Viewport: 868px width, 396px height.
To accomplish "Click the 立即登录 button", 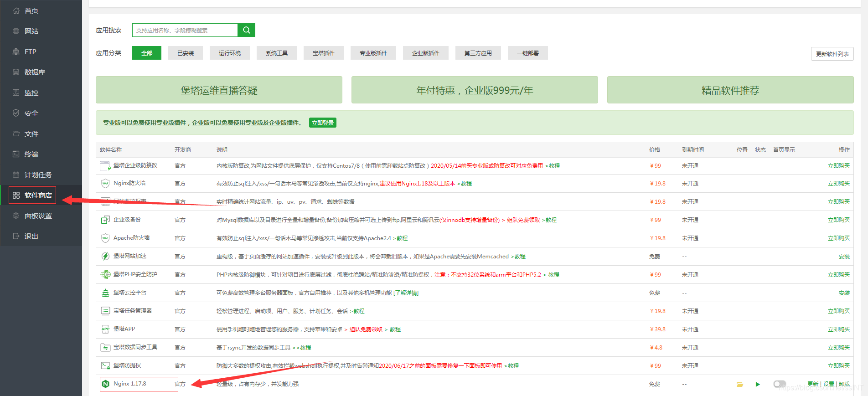I will [x=323, y=123].
